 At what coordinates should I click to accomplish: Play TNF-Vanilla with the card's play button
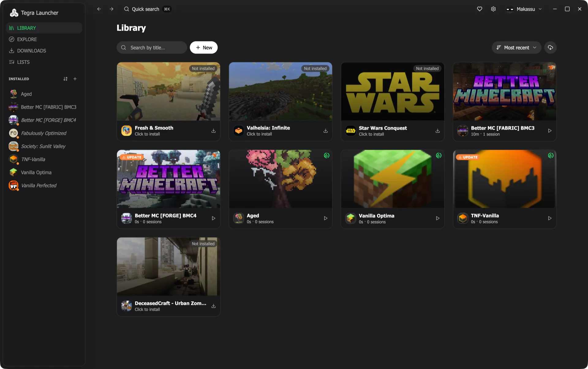pos(550,219)
